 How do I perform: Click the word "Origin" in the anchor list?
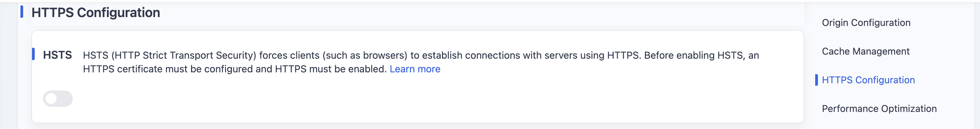(835, 23)
